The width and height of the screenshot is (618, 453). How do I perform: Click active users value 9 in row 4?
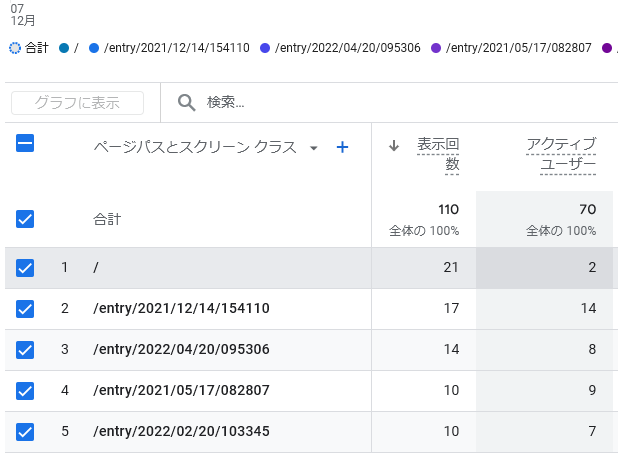(592, 390)
